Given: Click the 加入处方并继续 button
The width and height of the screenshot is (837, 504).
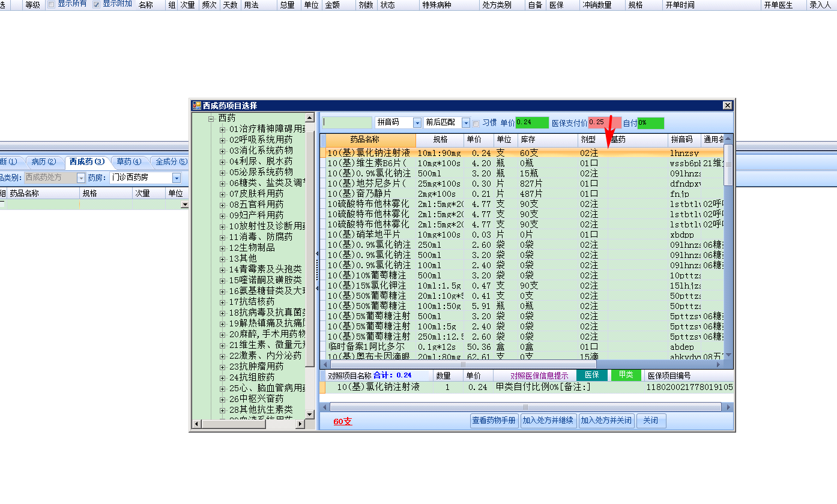Looking at the screenshot, I should coord(548,421).
